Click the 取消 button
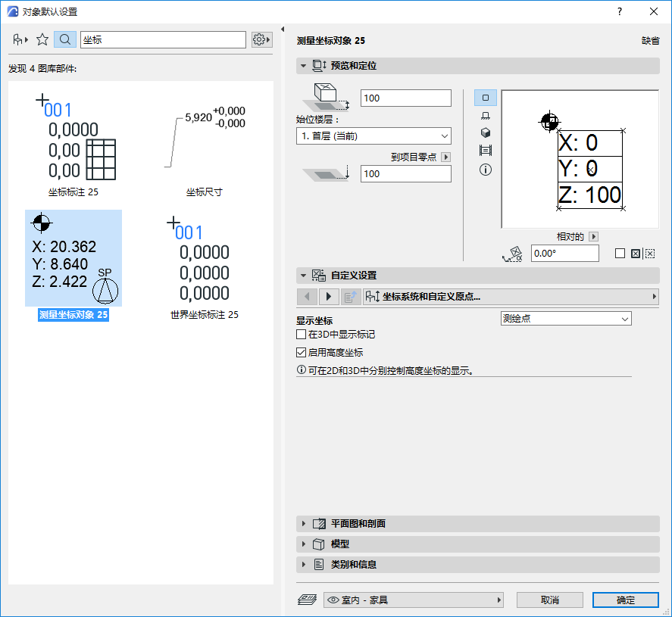Viewport: 672px width, 617px height. [550, 600]
